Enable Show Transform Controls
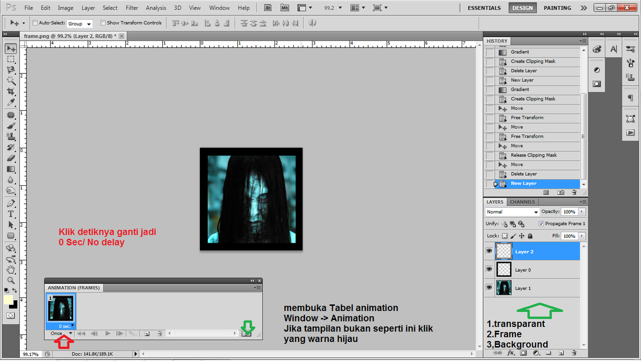The width and height of the screenshot is (641, 364). click(x=103, y=23)
